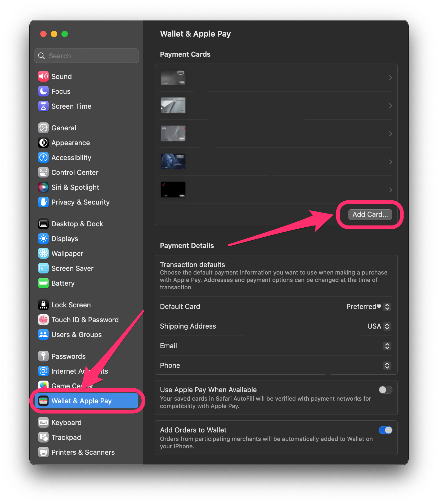Click the Control Center switches icon
Image resolution: width=438 pixels, height=504 pixels.
click(43, 173)
